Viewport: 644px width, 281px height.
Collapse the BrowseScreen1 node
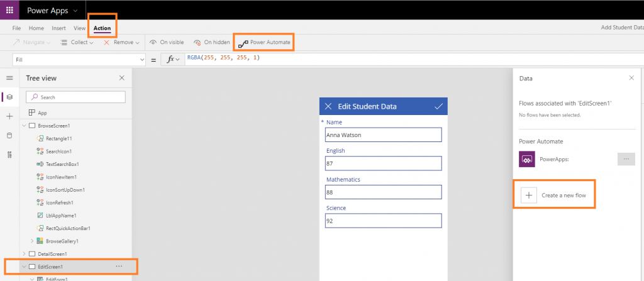(24, 125)
